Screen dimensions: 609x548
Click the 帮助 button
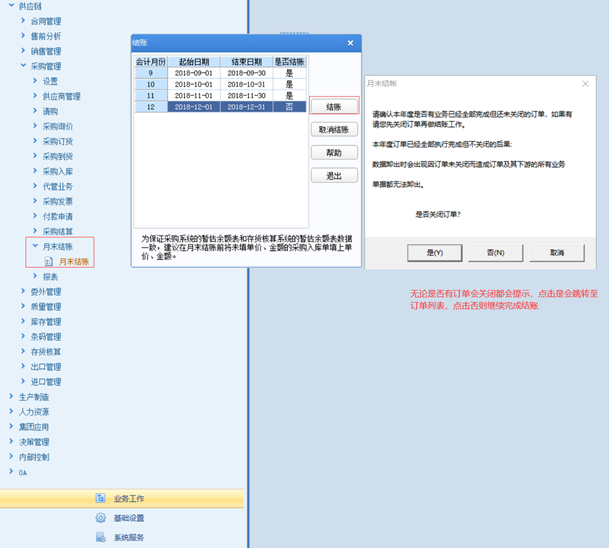coord(334,153)
